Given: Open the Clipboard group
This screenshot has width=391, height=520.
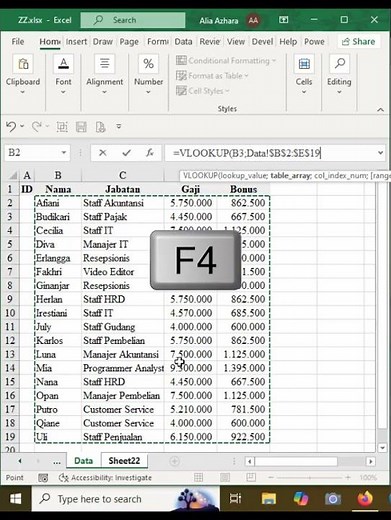Looking at the screenshot, I should [23, 74].
